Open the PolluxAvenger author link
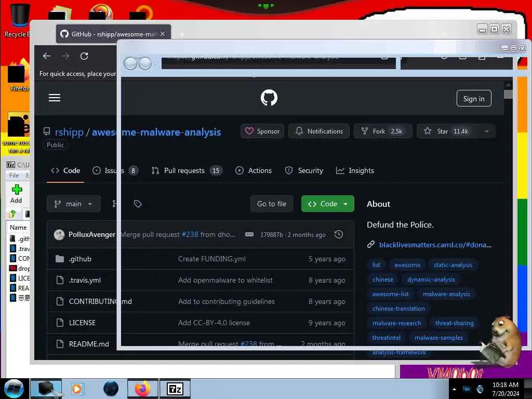Image resolution: width=532 pixels, height=399 pixels. [92, 234]
